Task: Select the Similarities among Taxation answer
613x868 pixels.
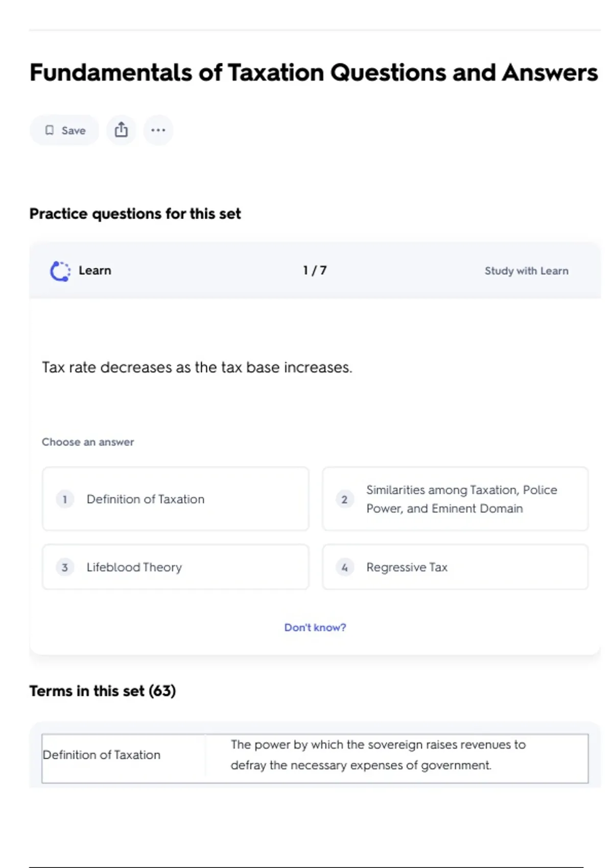Action: [x=455, y=499]
